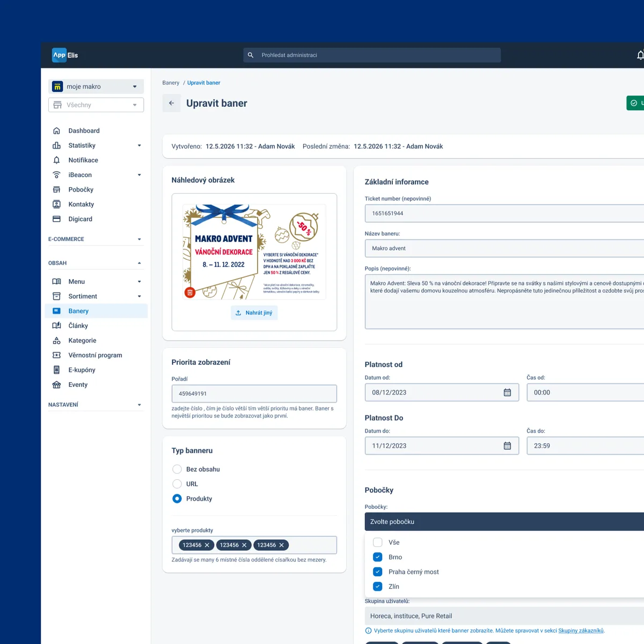This screenshot has width=644, height=644.
Task: Open the Zvolte pobočku dropdown
Action: (504, 522)
